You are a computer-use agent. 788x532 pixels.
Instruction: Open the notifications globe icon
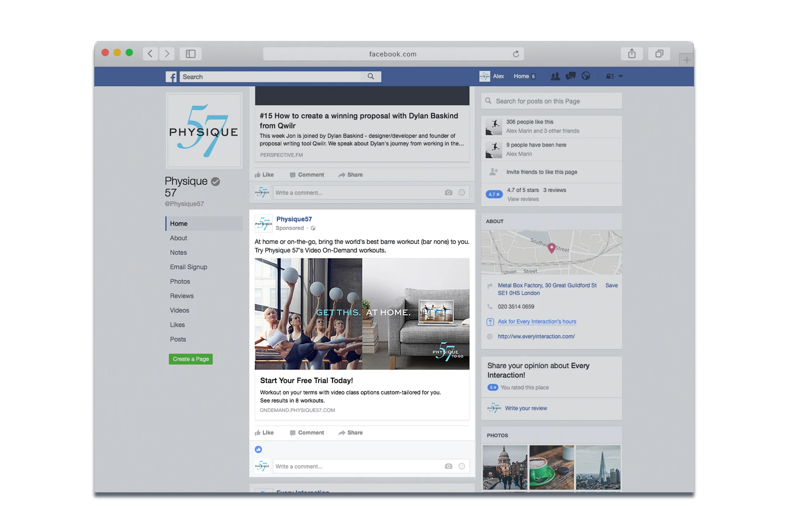point(586,76)
